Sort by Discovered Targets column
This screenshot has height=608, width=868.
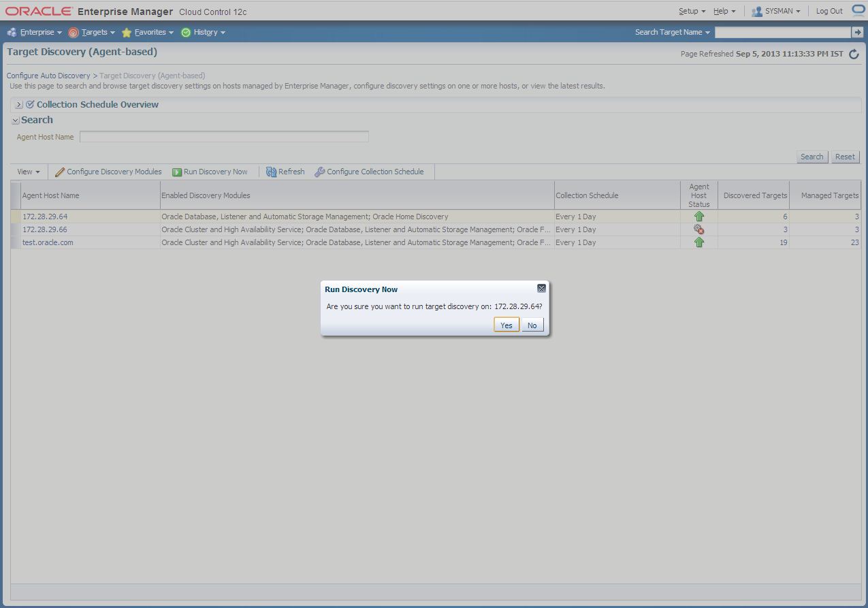click(x=755, y=195)
